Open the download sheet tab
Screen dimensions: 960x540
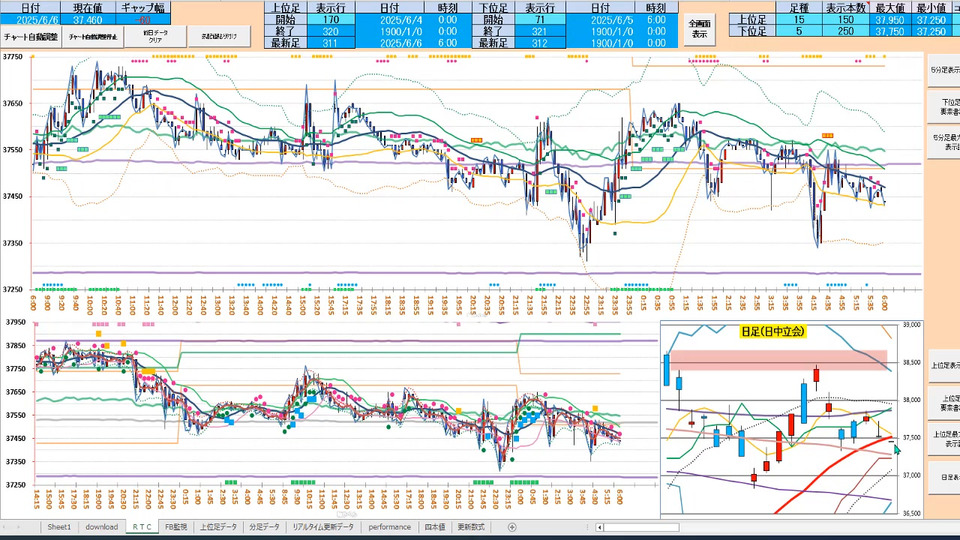pyautogui.click(x=101, y=527)
